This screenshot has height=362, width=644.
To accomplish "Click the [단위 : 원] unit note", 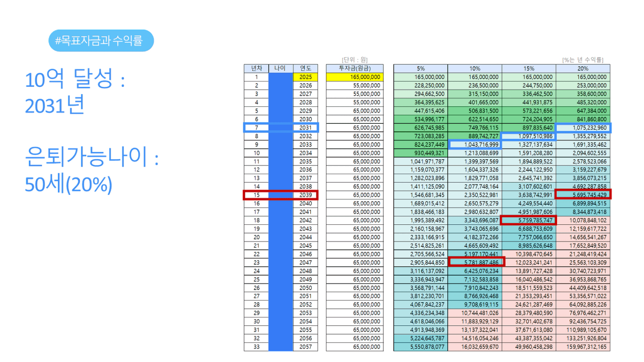I will point(355,60).
